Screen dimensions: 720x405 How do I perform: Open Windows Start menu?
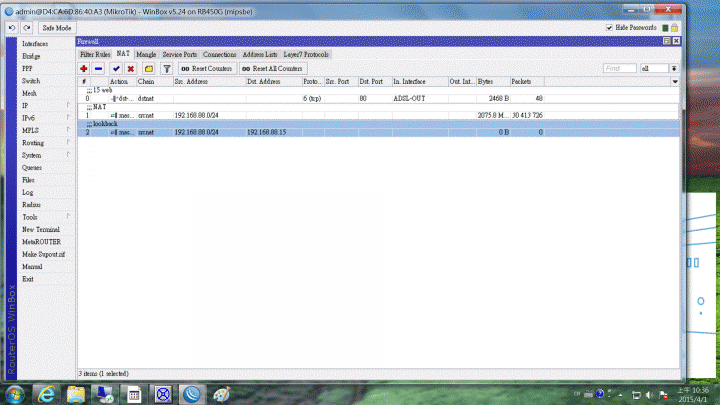tap(15, 394)
